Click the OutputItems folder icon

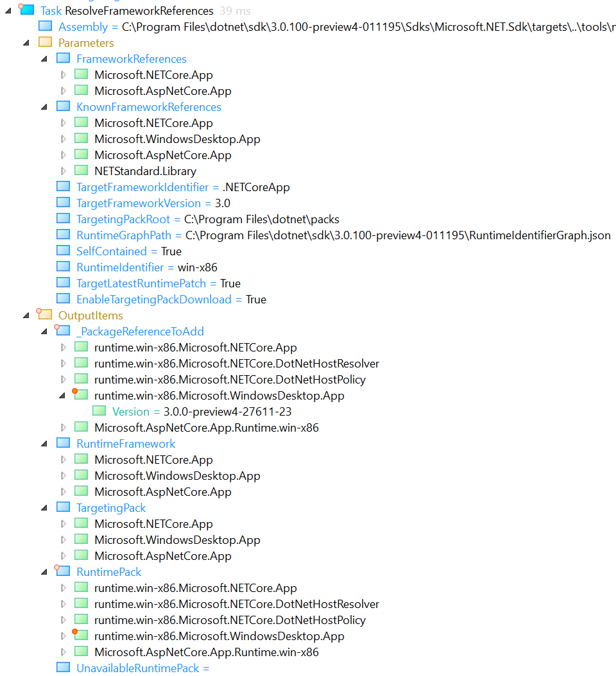pos(44,315)
